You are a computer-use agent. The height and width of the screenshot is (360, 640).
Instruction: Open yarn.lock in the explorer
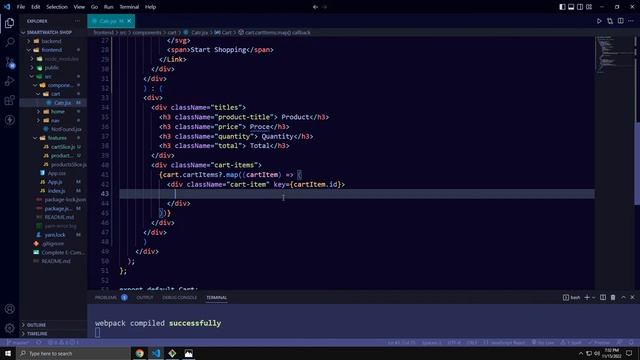tap(53, 235)
